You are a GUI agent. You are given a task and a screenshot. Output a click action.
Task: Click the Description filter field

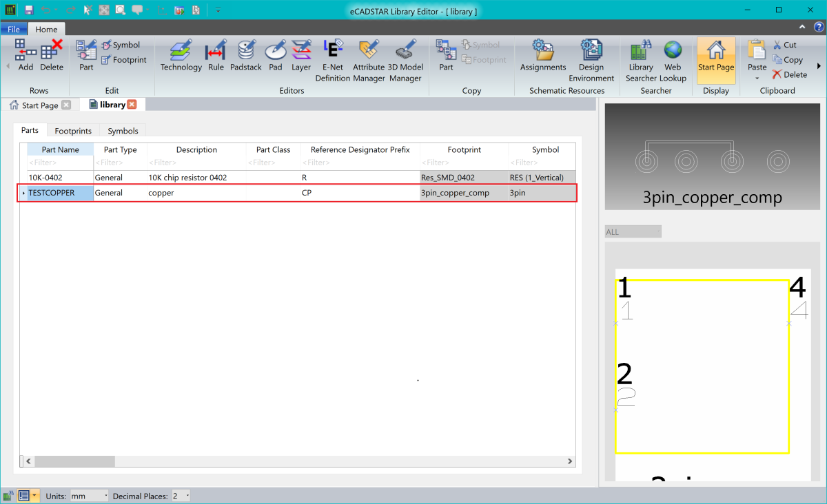pyautogui.click(x=196, y=162)
